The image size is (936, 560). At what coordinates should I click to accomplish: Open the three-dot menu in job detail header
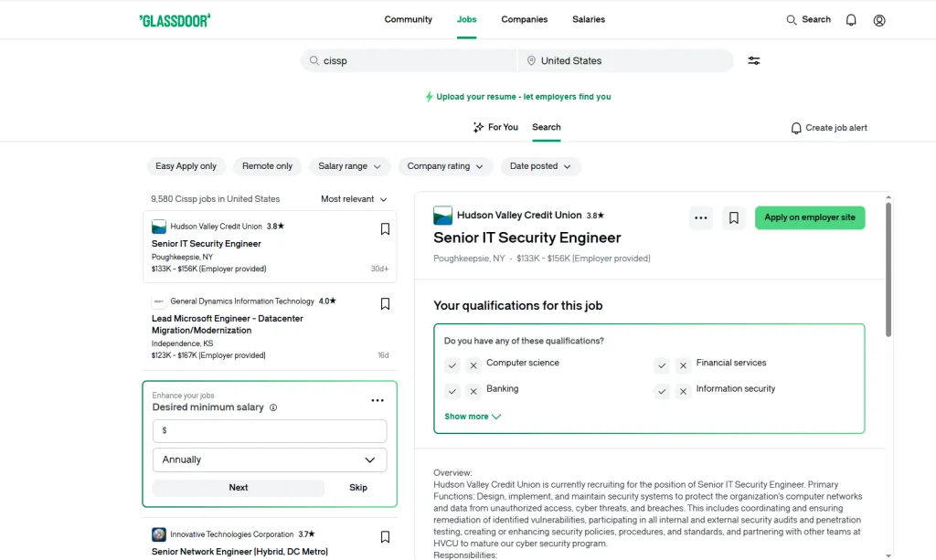(x=701, y=217)
